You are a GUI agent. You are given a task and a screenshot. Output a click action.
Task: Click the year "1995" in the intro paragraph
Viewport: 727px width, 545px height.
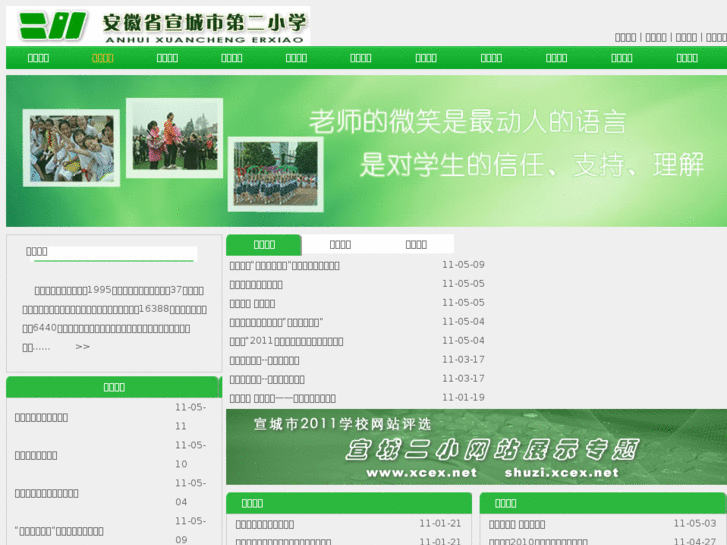click(x=99, y=289)
